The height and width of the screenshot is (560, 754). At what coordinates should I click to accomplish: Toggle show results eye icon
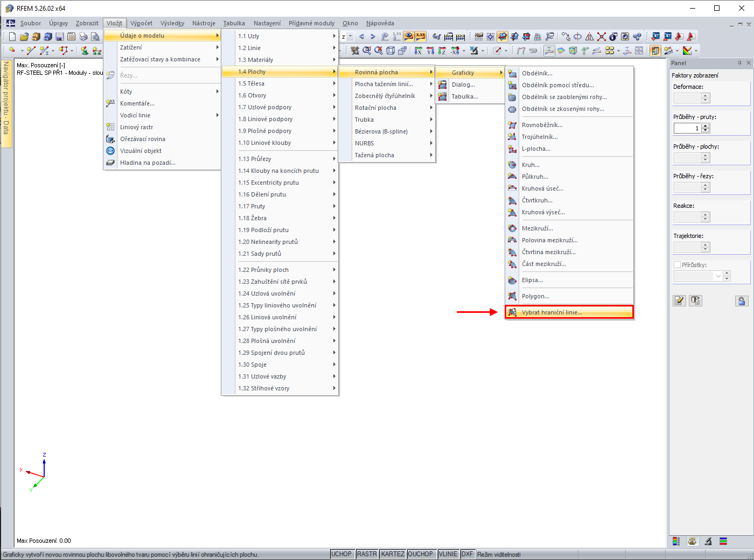point(409,37)
